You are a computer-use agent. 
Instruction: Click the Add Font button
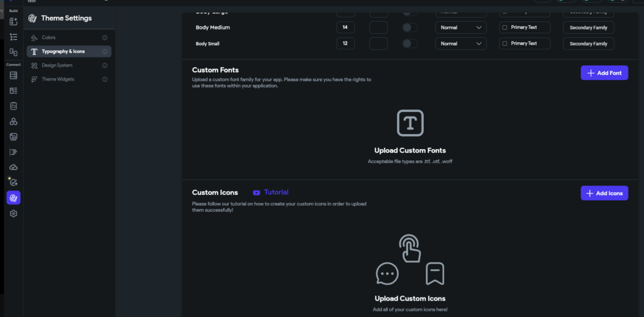pyautogui.click(x=604, y=73)
